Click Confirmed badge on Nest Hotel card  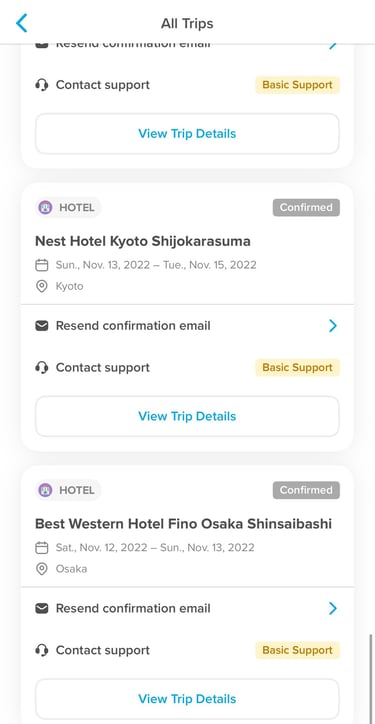coord(306,207)
